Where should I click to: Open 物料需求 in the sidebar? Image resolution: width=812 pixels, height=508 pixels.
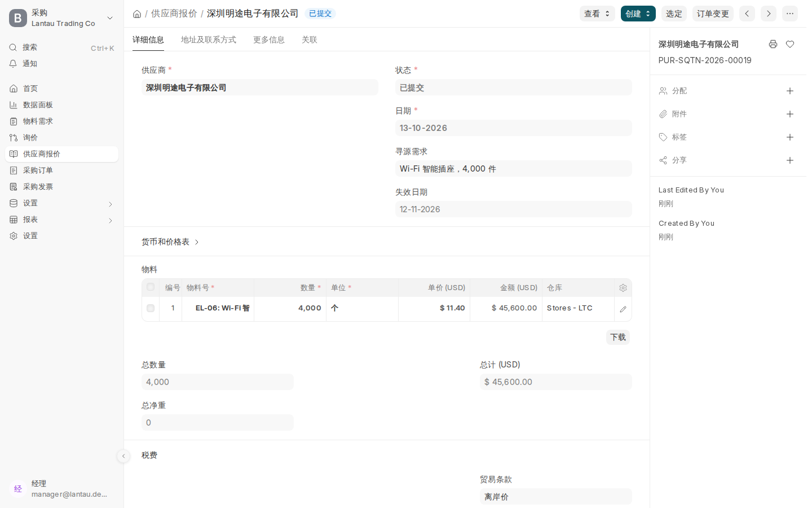[x=62, y=121]
